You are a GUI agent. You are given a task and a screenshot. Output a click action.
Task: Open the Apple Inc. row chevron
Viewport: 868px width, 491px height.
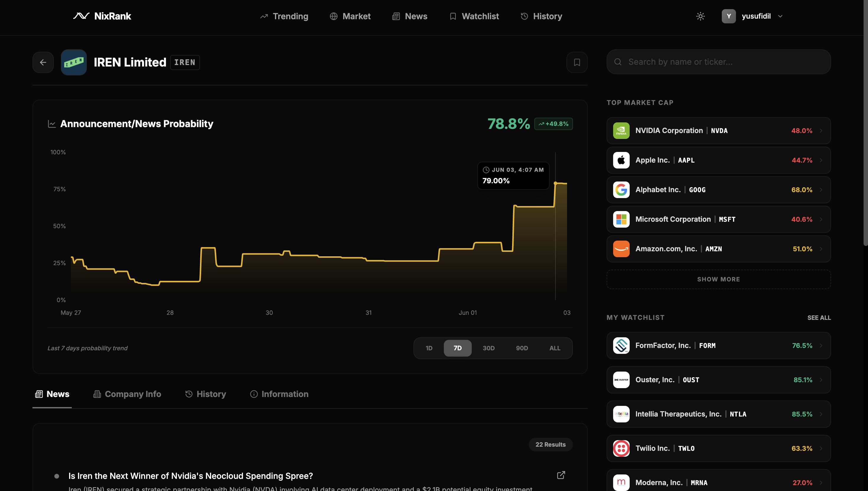pyautogui.click(x=821, y=160)
